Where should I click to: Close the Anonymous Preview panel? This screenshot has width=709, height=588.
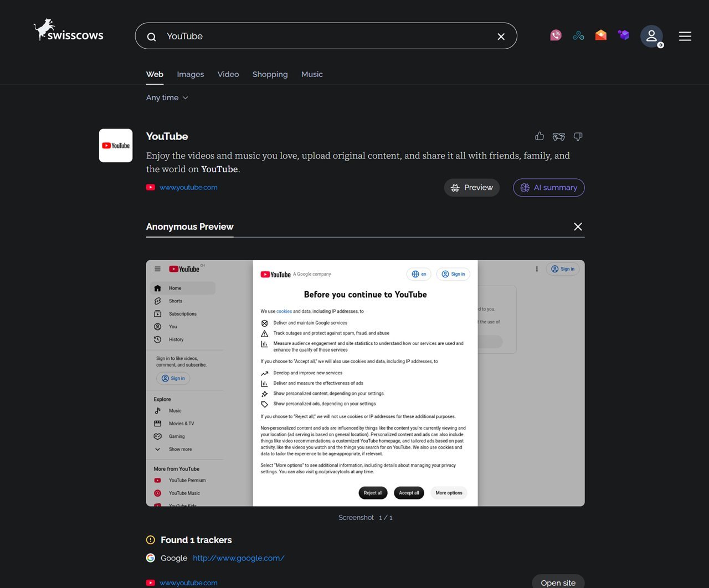point(578,226)
